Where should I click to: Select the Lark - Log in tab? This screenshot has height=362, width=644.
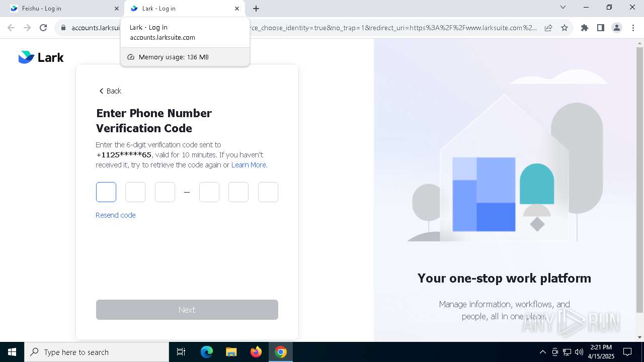click(x=185, y=9)
